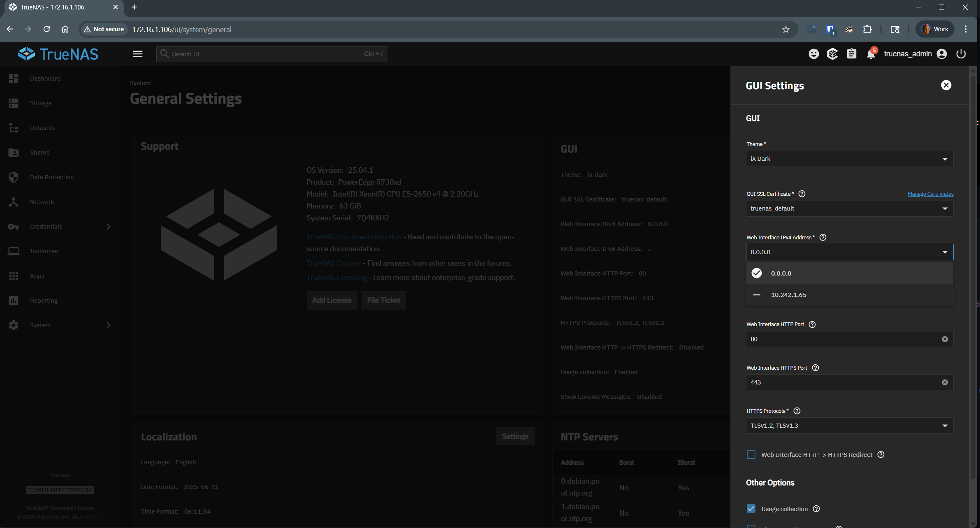
Task: Open the feedback smiley icon
Action: (x=813, y=54)
